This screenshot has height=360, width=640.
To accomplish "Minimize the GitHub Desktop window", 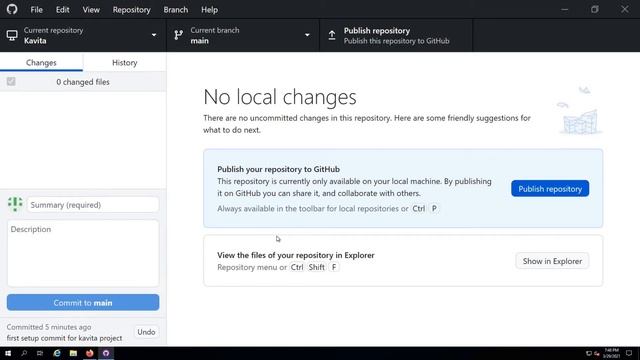I will click(x=564, y=9).
